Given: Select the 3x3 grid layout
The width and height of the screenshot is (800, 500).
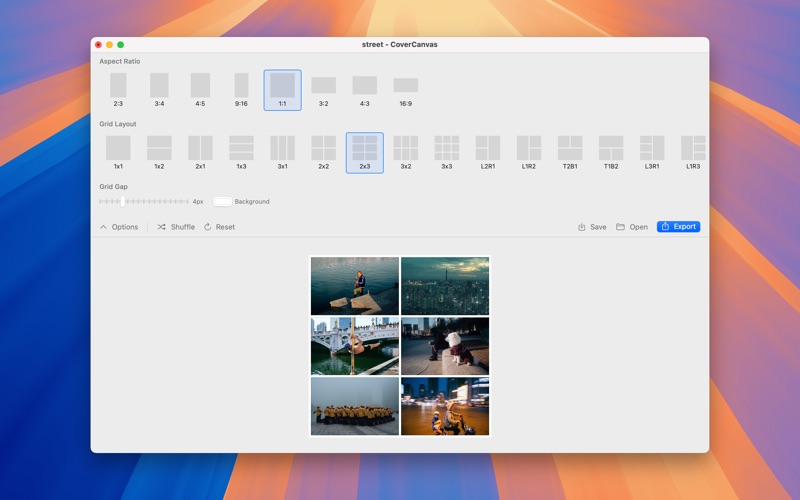Looking at the screenshot, I should click(447, 153).
